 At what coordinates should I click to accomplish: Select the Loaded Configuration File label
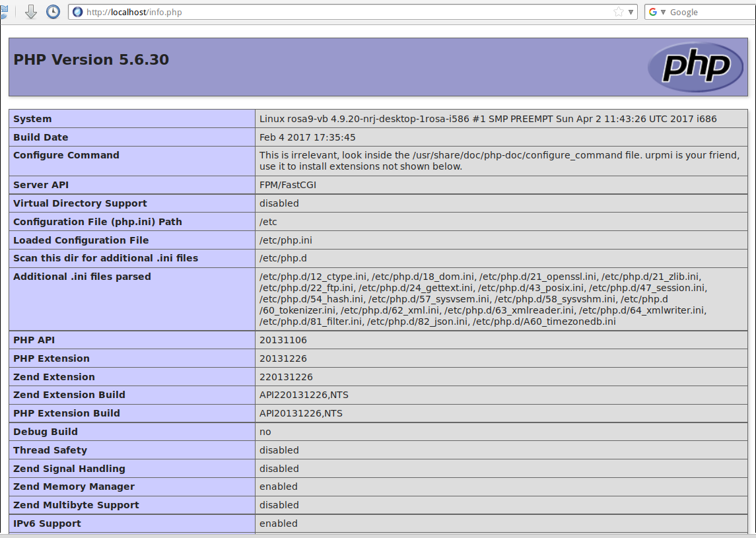(x=81, y=240)
